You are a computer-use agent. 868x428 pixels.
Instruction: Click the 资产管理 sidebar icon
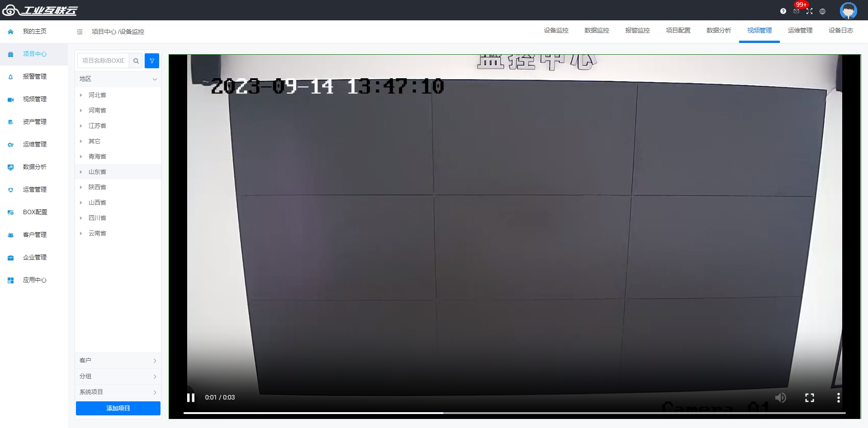point(10,122)
